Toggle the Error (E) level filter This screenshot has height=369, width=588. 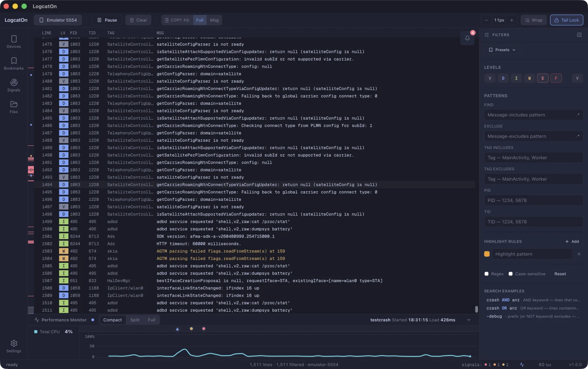pyautogui.click(x=543, y=78)
